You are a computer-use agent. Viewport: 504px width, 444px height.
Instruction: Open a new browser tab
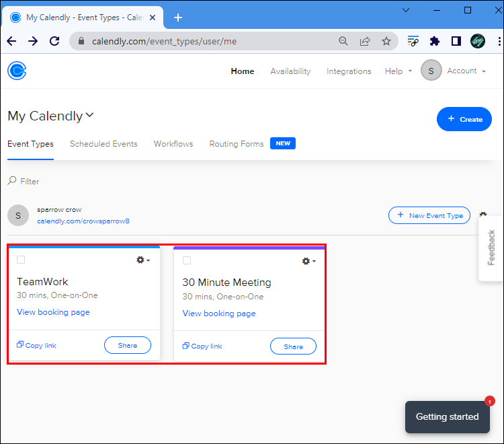coord(178,17)
